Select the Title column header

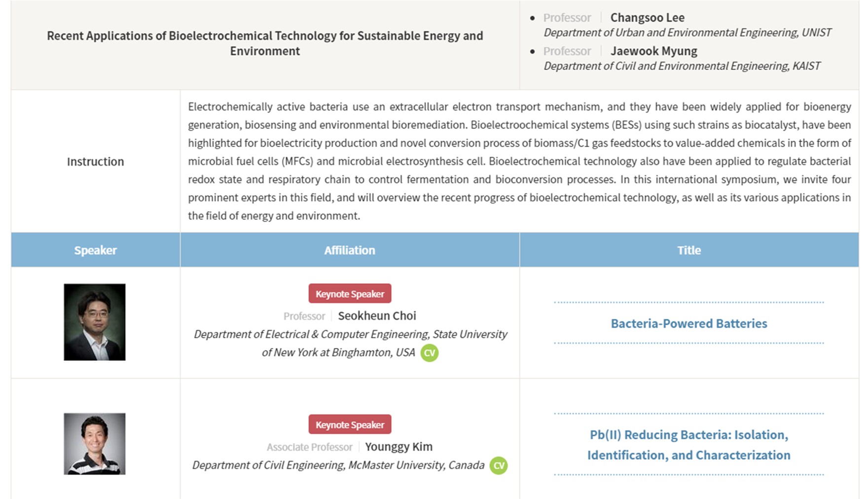coord(688,250)
